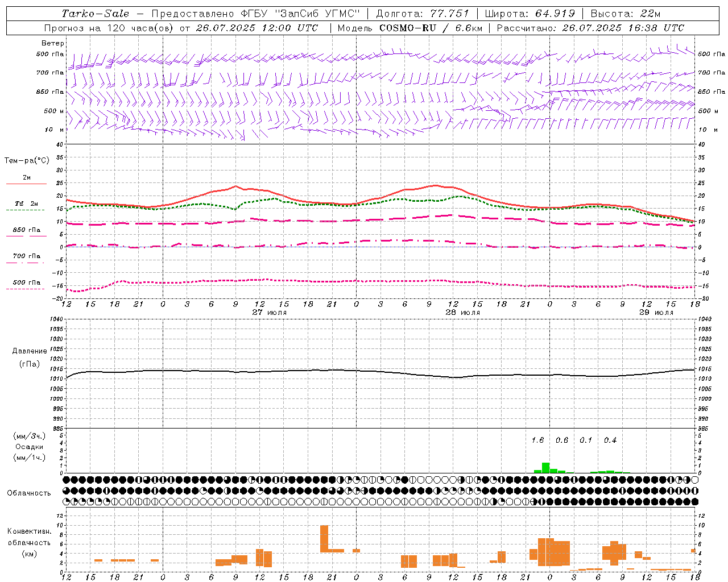Viewport: 728px width, 582px height.
Task: Click the Осадки precipitation panel label
Action: 29,447
